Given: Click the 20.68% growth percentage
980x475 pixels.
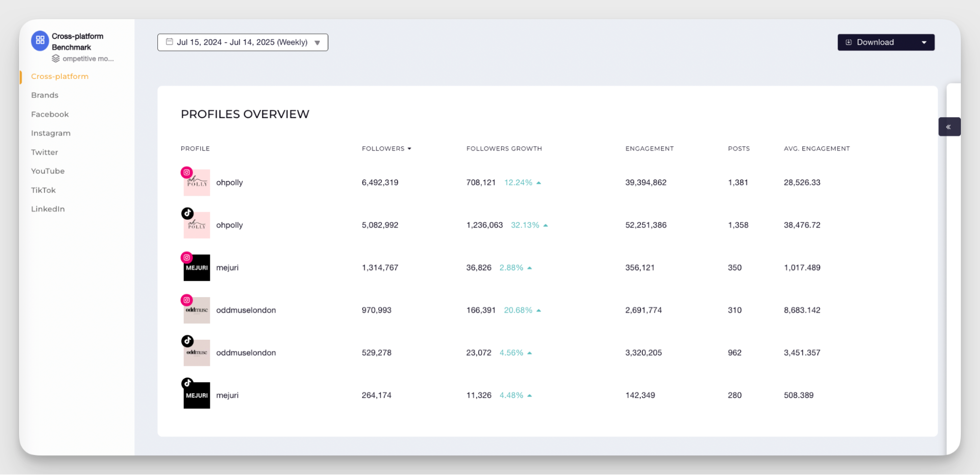Looking at the screenshot, I should point(518,310).
